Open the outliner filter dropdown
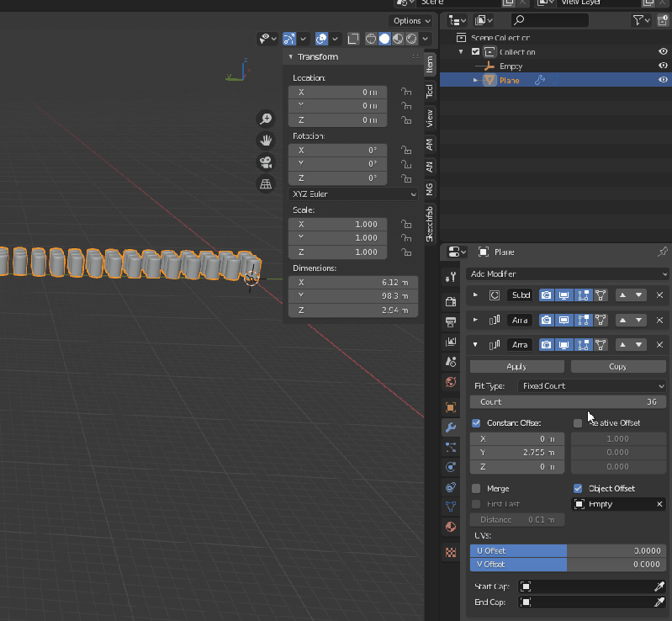This screenshot has height=621, width=672. point(641,20)
